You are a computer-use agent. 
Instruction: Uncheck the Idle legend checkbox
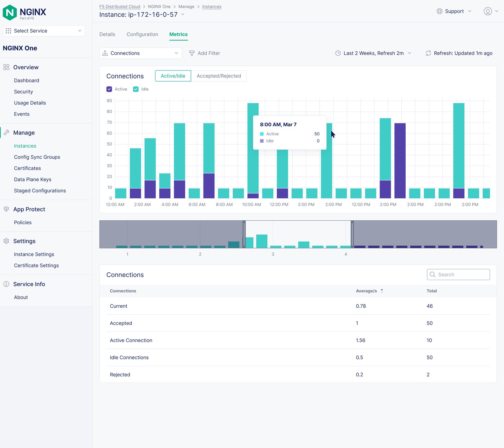click(136, 89)
